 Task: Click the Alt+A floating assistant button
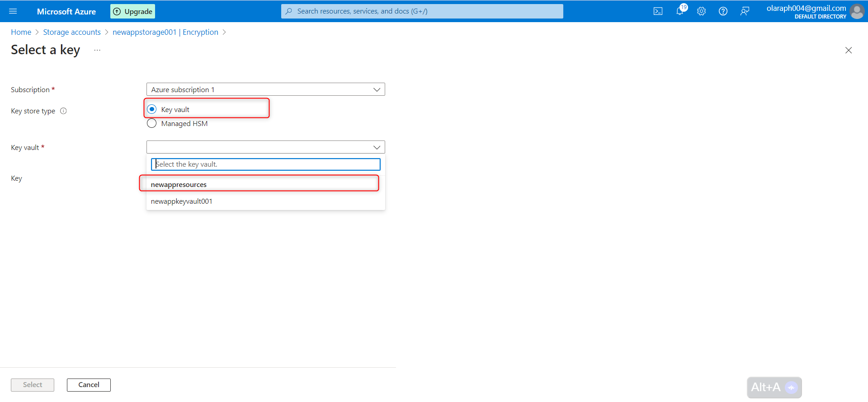[x=774, y=388]
